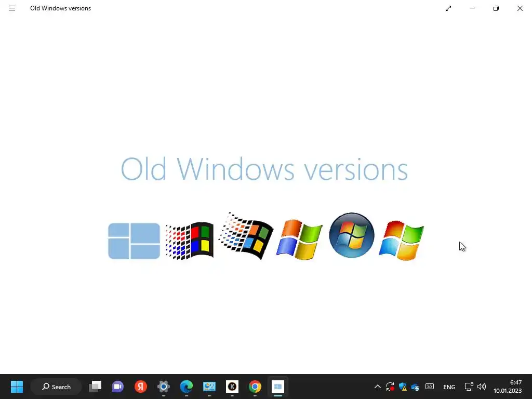This screenshot has height=399, width=532.
Task: Select the Windows XP flag logo
Action: click(x=299, y=240)
